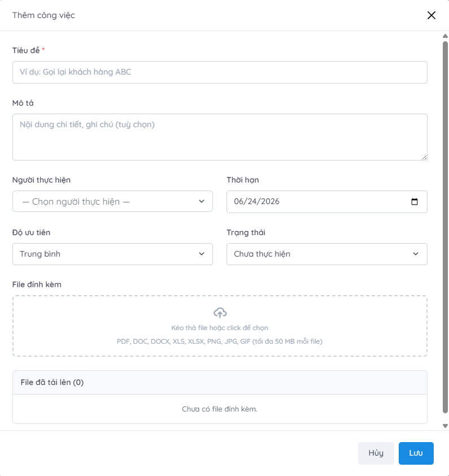Viewport: 449px width, 476px height.
Task: Click the scrollbar up arrow
Action: [445, 36]
